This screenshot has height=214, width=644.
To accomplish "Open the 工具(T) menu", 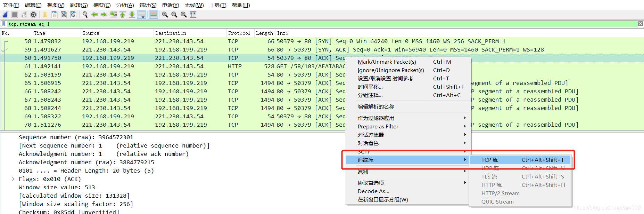I will tap(218, 5).
